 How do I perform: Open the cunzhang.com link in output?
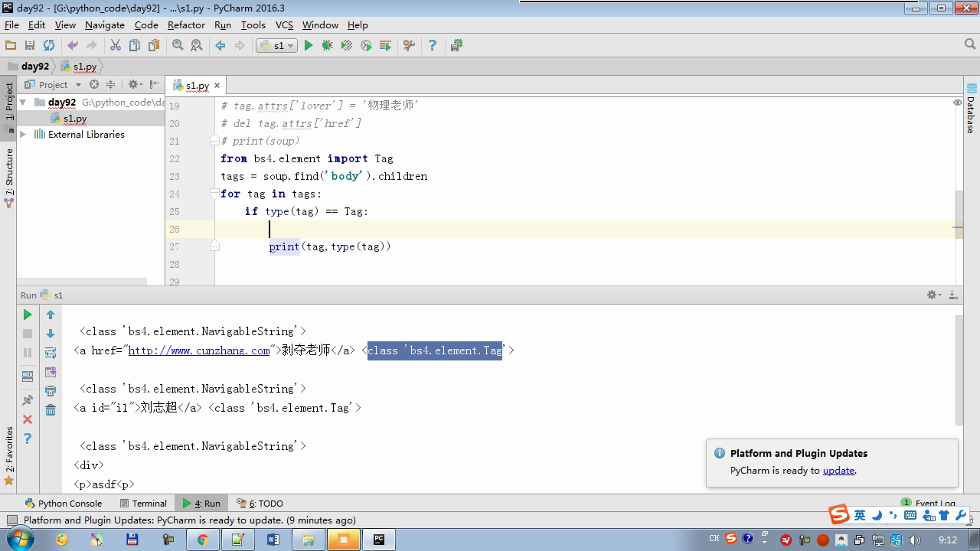click(199, 350)
